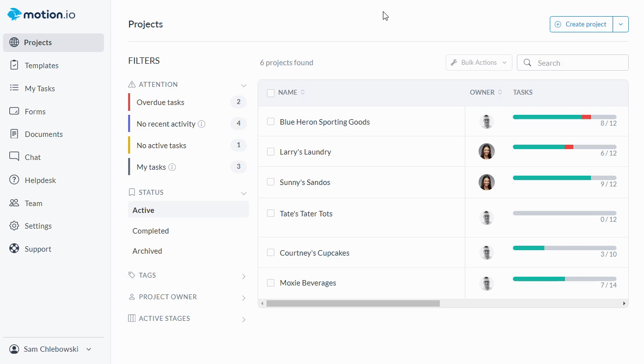Click the Documents page icon
Screen dimensions: 644x364
coord(14,134)
